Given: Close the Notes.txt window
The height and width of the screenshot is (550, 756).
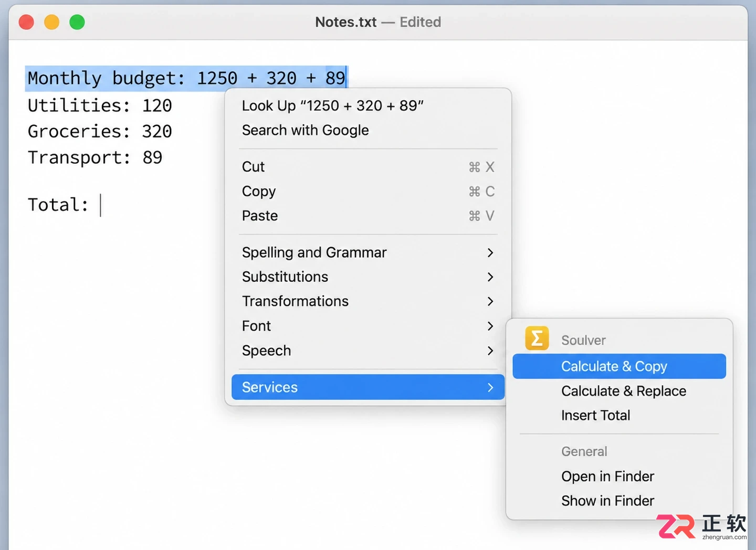Looking at the screenshot, I should click(26, 22).
